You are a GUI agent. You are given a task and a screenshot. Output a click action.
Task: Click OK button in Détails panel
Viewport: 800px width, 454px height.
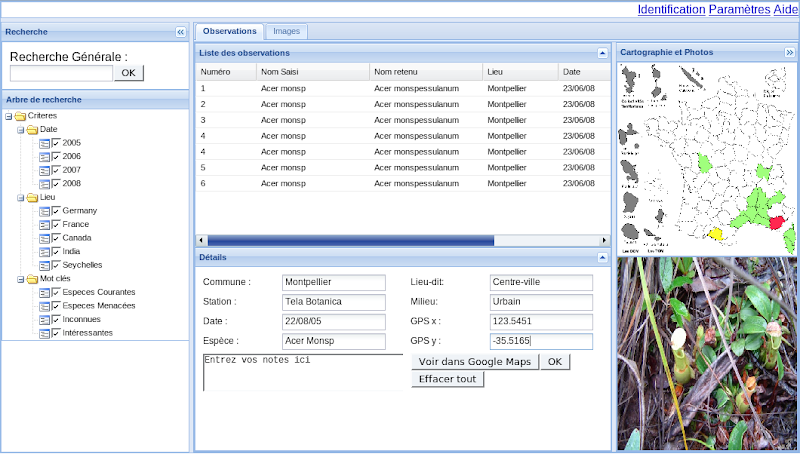(555, 362)
